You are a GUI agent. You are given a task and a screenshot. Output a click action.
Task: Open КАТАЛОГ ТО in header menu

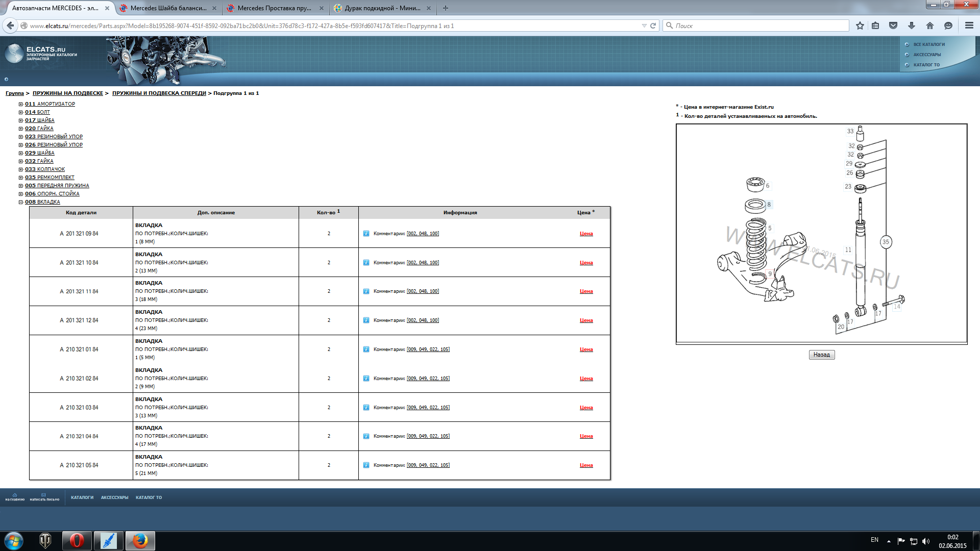pyautogui.click(x=926, y=65)
